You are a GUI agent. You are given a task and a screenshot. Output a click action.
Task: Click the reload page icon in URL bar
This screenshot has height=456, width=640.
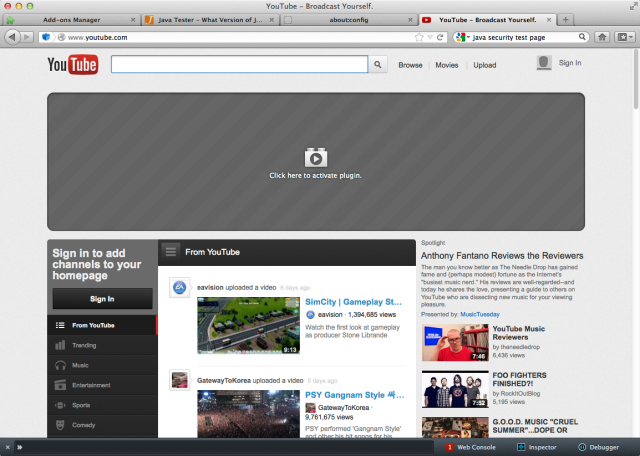[440, 37]
